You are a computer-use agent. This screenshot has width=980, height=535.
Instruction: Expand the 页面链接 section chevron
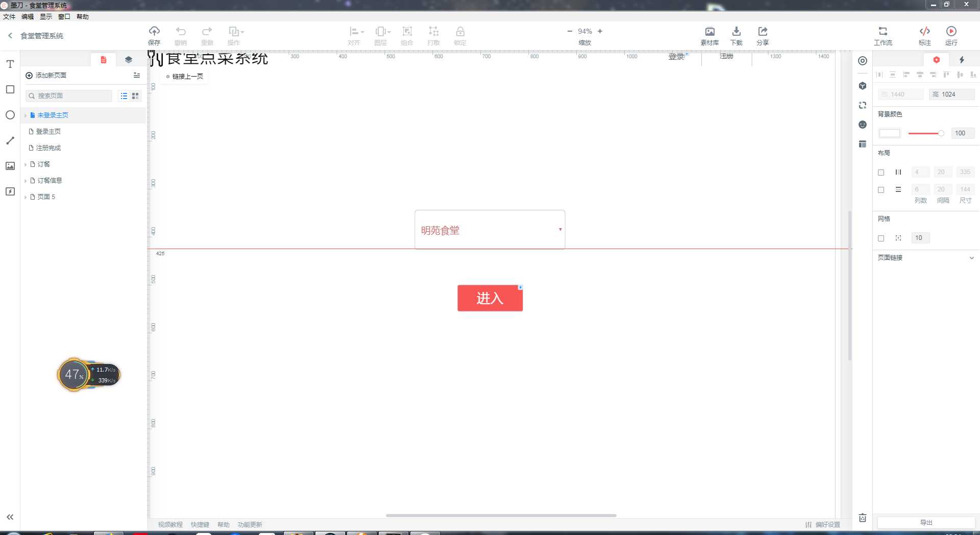(x=972, y=258)
